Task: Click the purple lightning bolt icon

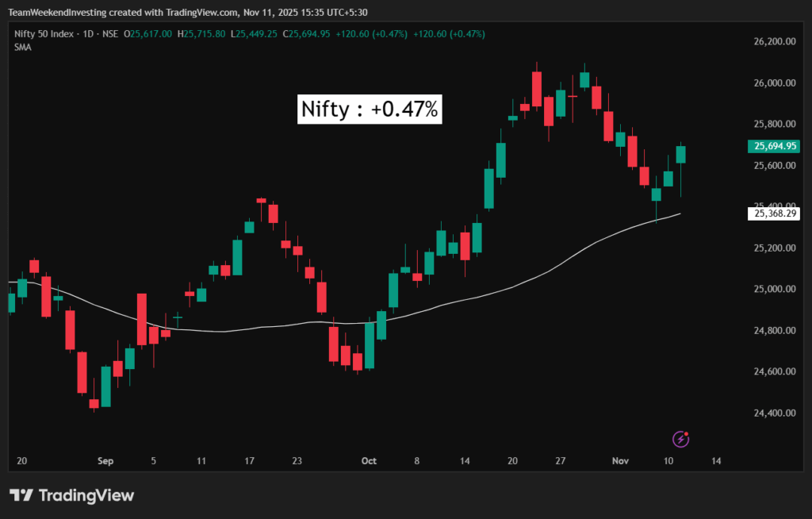Action: [680, 439]
